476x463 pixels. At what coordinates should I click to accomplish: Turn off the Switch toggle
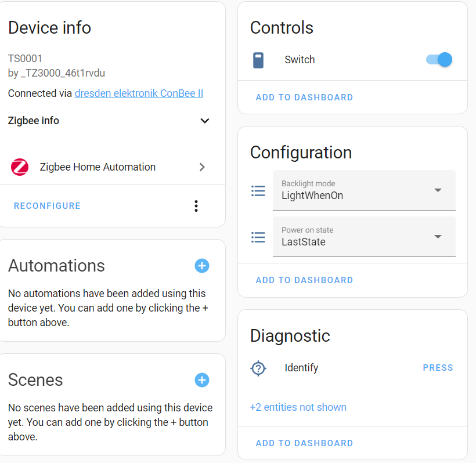(x=438, y=60)
